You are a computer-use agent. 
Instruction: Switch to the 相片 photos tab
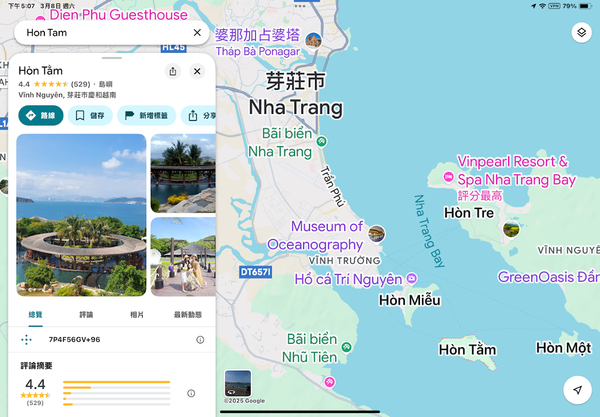[x=137, y=314]
